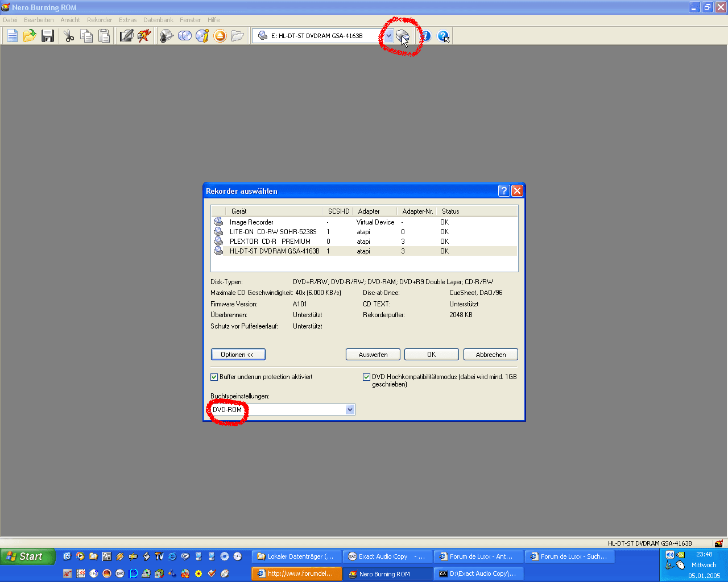The width and height of the screenshot is (728, 582).
Task: Click Windows Media Player quick launch icon
Action: click(x=80, y=556)
